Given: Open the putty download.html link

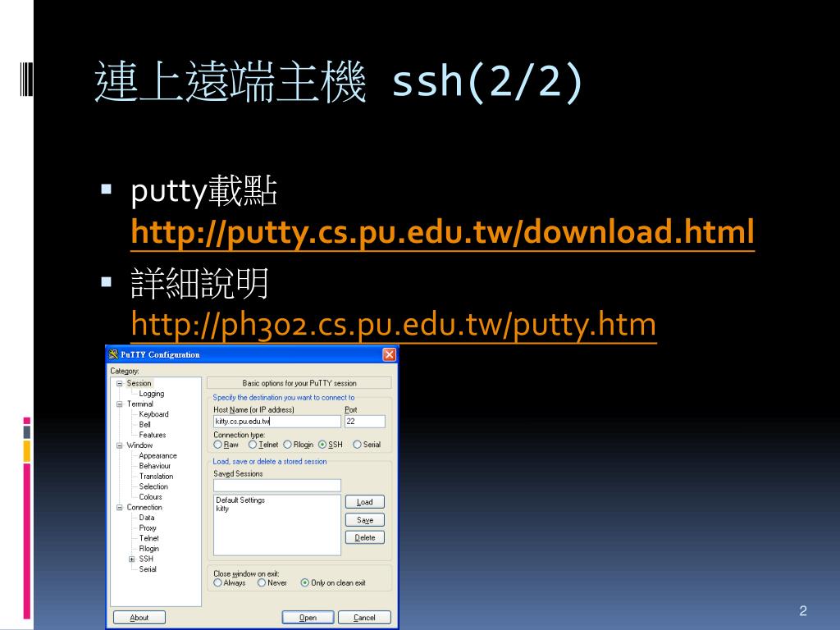Looking at the screenshot, I should pos(442,232).
